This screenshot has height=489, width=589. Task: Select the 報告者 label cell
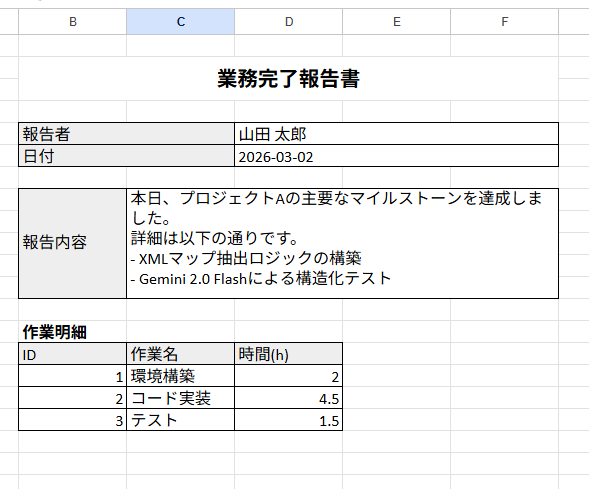[x=127, y=134]
